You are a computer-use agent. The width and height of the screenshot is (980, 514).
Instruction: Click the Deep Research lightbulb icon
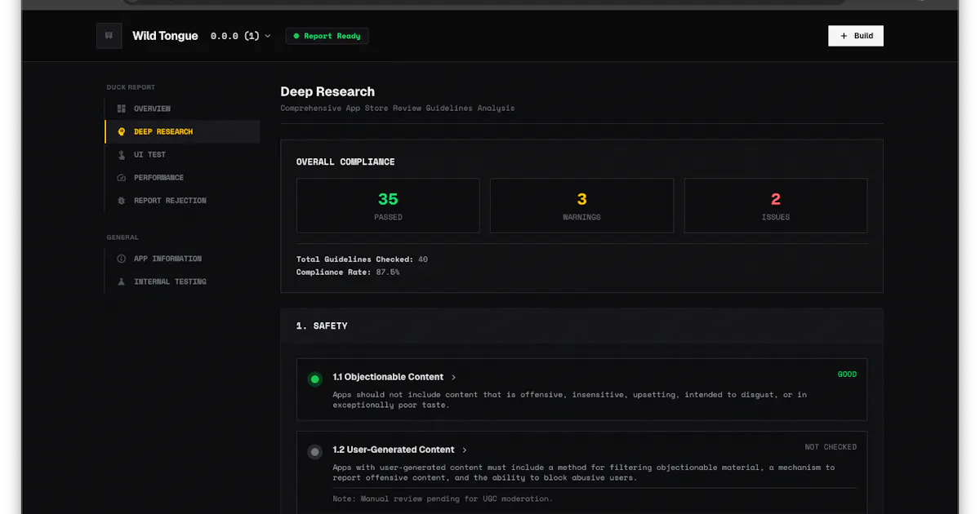tap(122, 131)
